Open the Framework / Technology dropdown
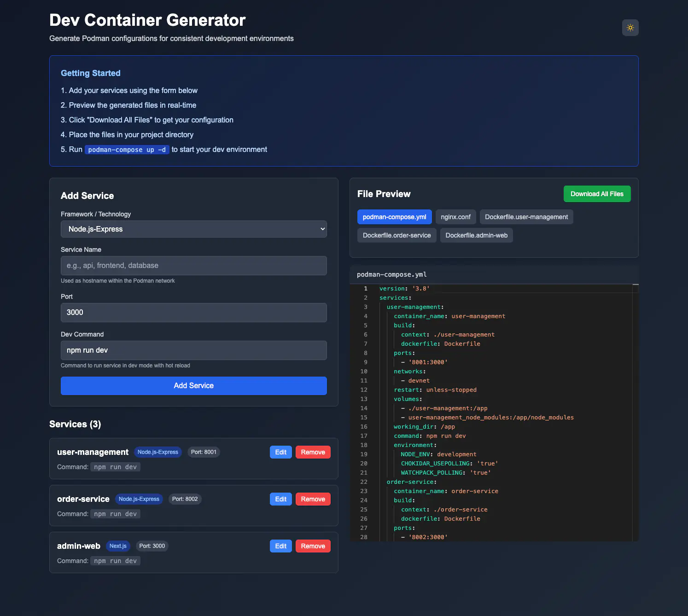 point(193,229)
